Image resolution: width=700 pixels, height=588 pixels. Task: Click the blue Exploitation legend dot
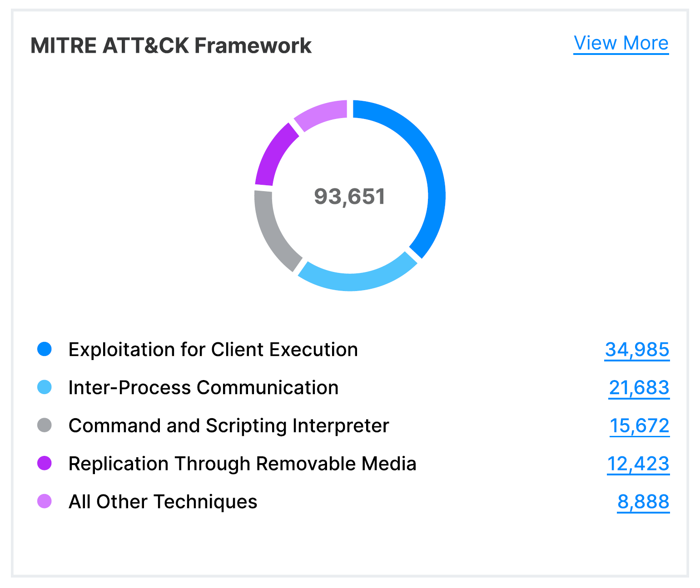coord(45,350)
